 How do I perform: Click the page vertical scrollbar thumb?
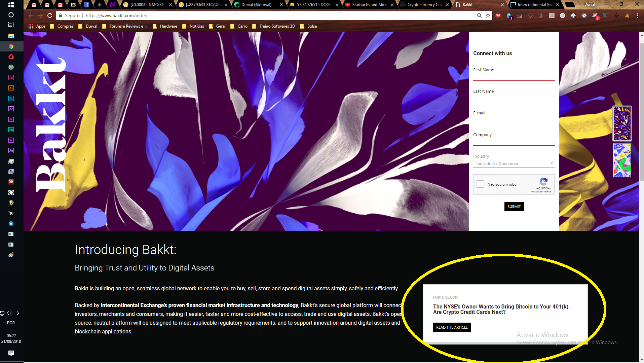pyautogui.click(x=641, y=113)
